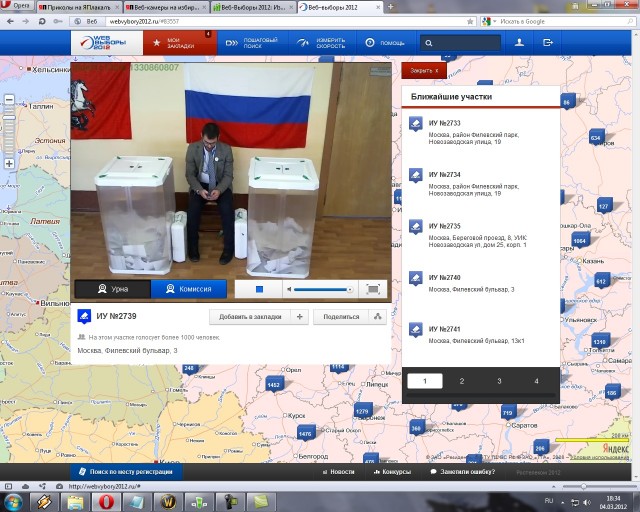The width and height of the screenshot is (640, 512).
Task: Click the taskbar volume icon
Action: tap(587, 502)
